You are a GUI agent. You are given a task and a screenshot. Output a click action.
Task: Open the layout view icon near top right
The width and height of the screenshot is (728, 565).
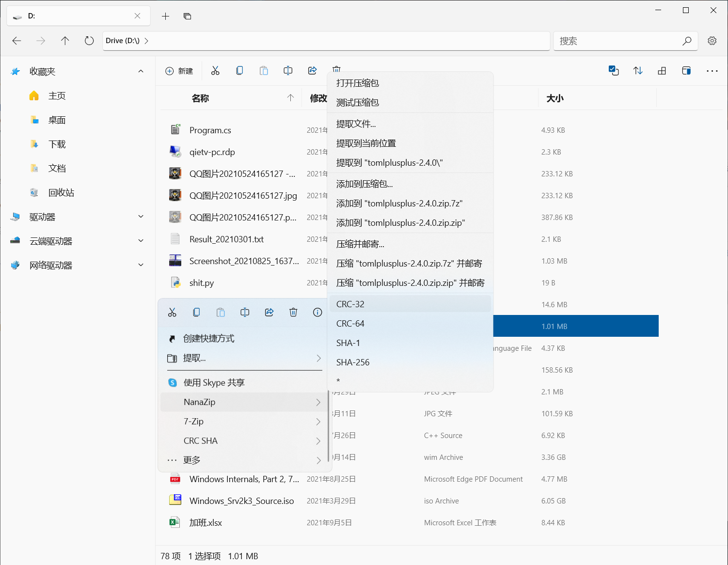click(x=662, y=70)
